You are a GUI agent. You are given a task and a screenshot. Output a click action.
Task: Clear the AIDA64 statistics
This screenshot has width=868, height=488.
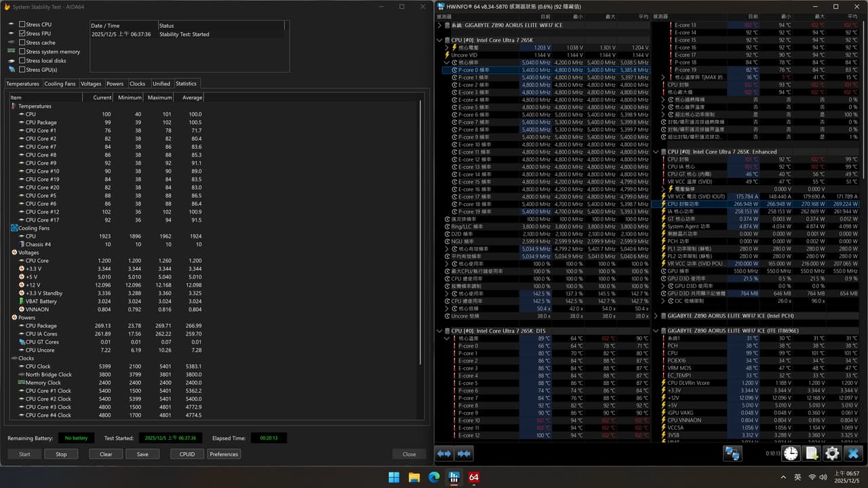coord(106,454)
